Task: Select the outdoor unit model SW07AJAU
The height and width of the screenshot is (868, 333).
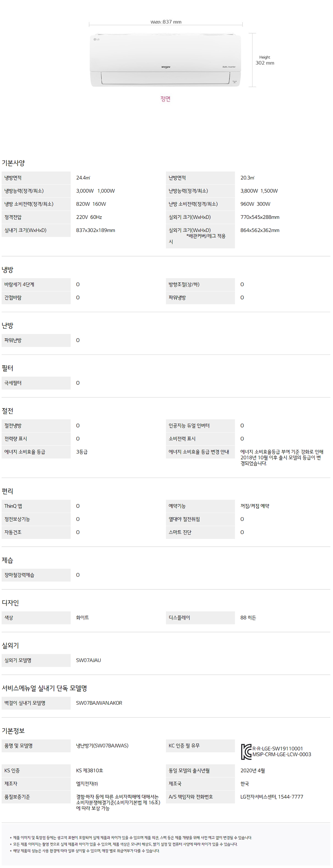Action: 89,660
